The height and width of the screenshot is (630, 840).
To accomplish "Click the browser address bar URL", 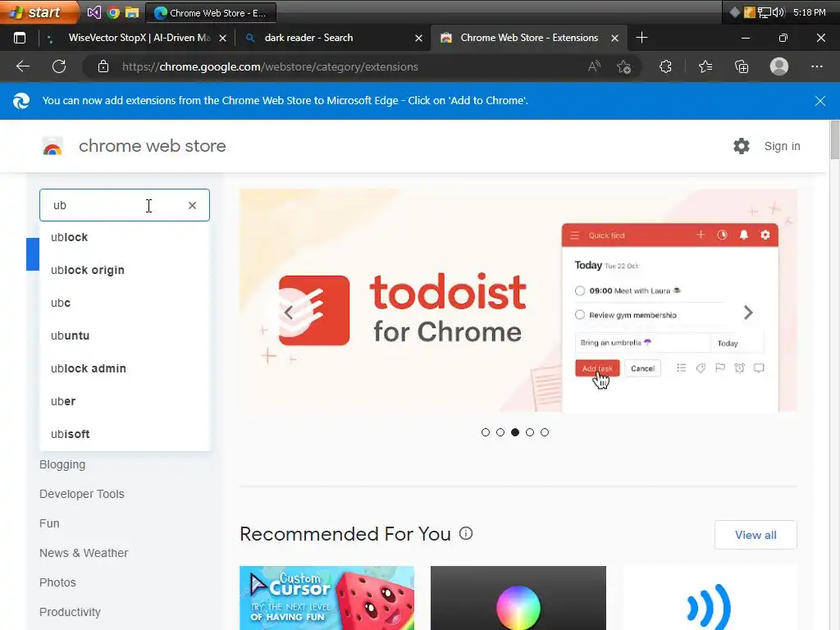I will pyautogui.click(x=270, y=67).
